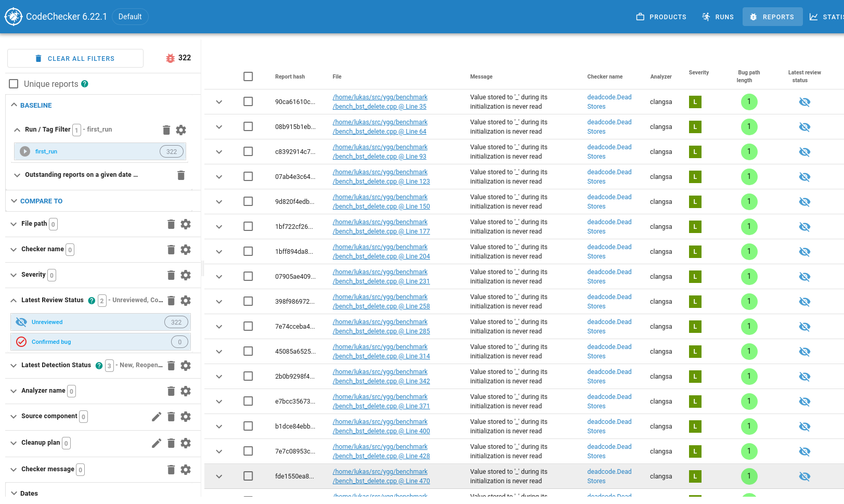Check the box for report fde1550ea8
Viewport: 844px width, 504px height.
point(248,476)
